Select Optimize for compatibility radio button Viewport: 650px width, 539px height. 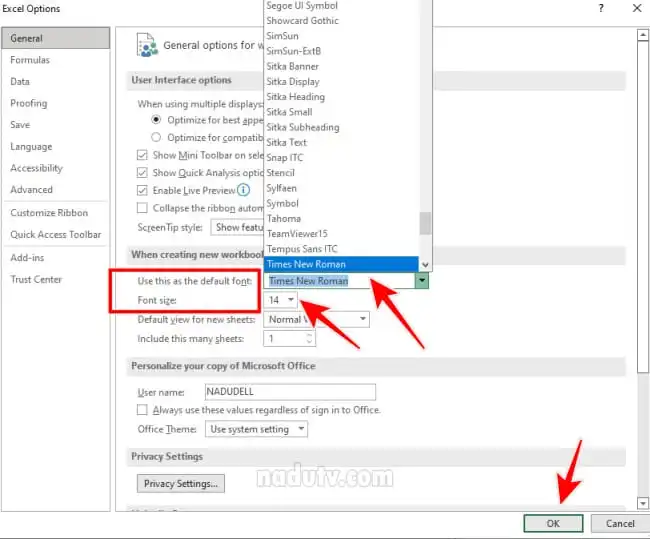tap(156, 137)
